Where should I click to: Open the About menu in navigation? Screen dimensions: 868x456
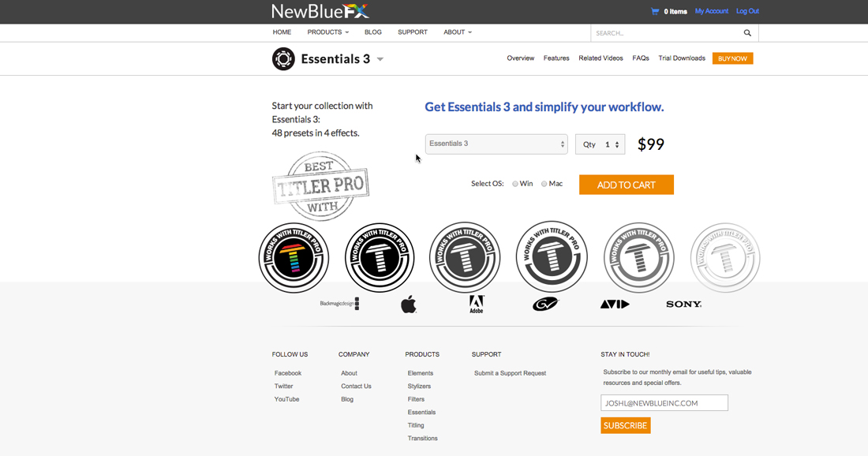[x=457, y=32]
